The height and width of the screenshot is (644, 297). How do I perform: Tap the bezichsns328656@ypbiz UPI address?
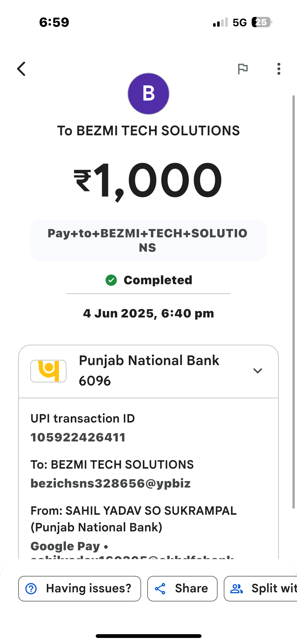tap(111, 484)
